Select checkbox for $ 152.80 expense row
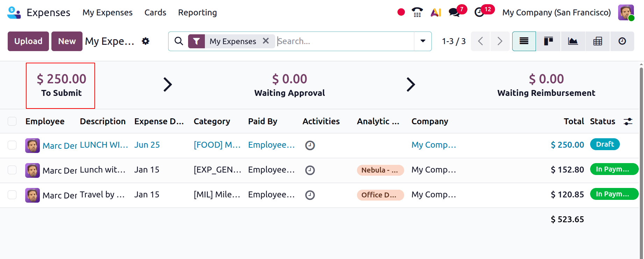 [12, 170]
